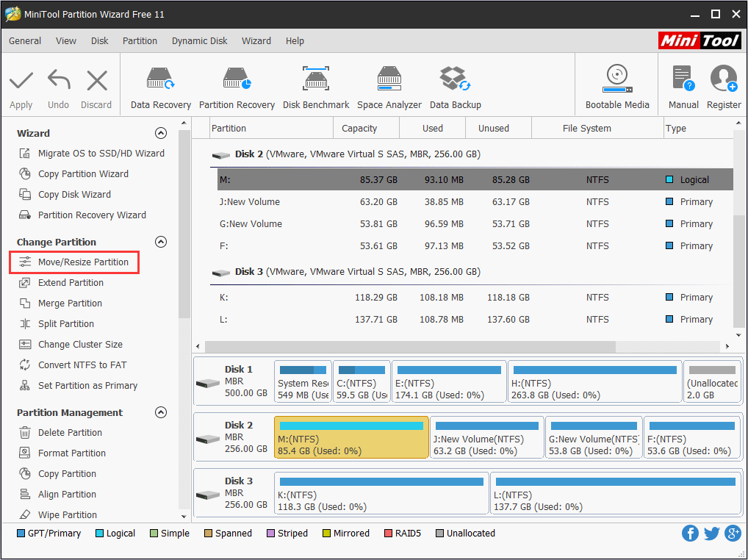
Task: Click the partition list scroll-right arrow
Action: point(727,346)
